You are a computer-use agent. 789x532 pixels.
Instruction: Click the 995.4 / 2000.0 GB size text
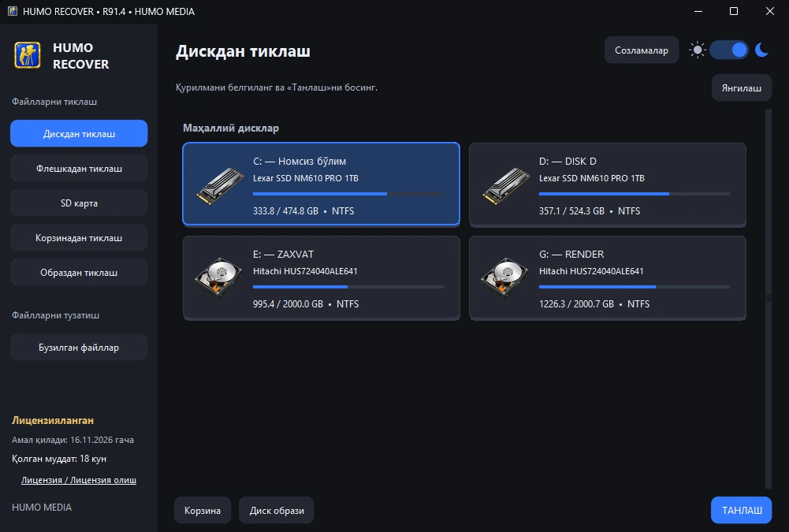[x=288, y=304]
